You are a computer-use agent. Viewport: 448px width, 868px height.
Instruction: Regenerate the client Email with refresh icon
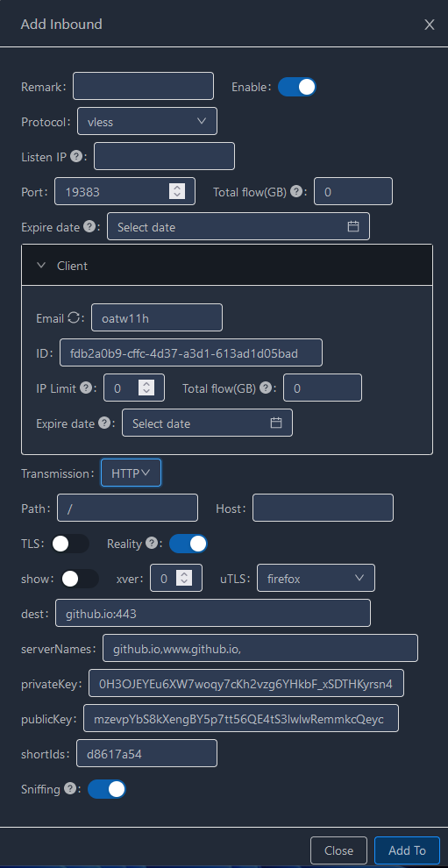click(74, 317)
